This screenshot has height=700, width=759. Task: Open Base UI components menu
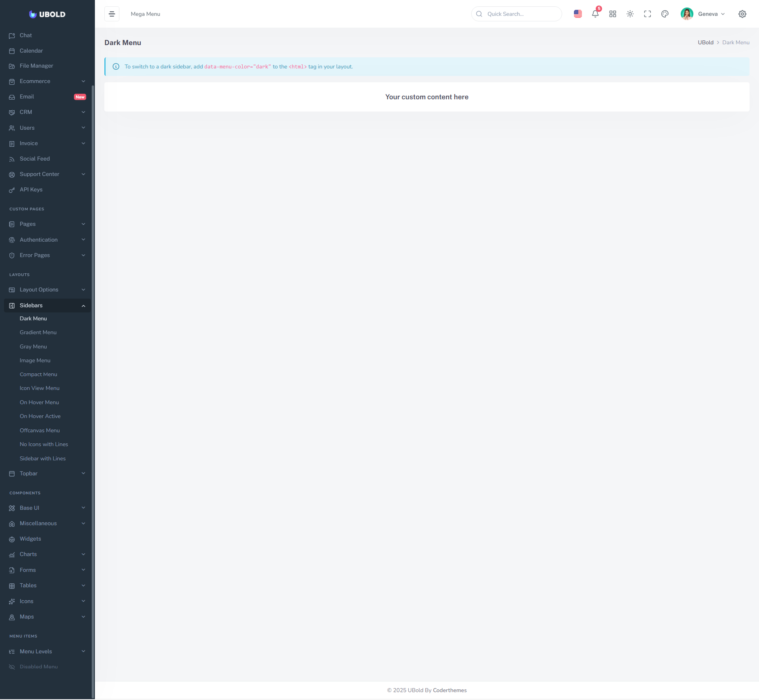pos(47,508)
